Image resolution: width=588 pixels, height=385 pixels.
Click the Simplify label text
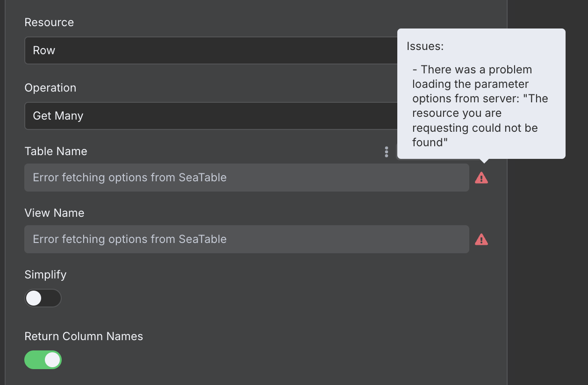[45, 275]
